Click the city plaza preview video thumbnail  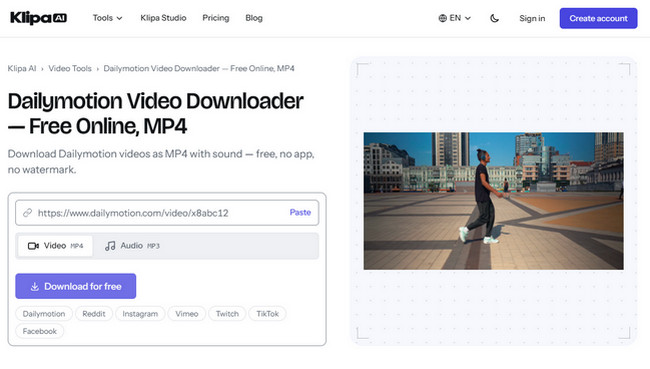pyautogui.click(x=493, y=201)
